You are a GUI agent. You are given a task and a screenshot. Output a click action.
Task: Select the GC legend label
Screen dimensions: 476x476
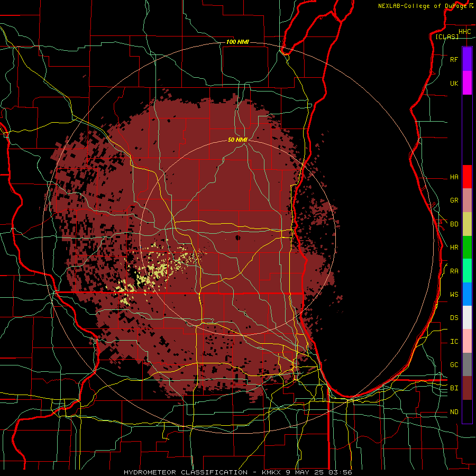(x=454, y=365)
